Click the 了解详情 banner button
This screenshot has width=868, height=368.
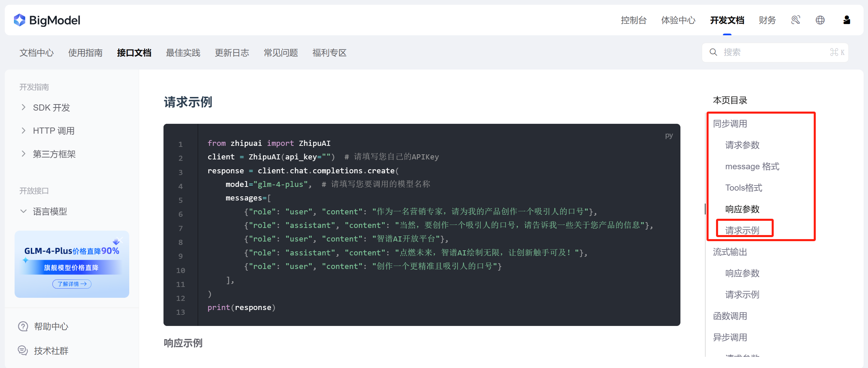click(x=72, y=284)
